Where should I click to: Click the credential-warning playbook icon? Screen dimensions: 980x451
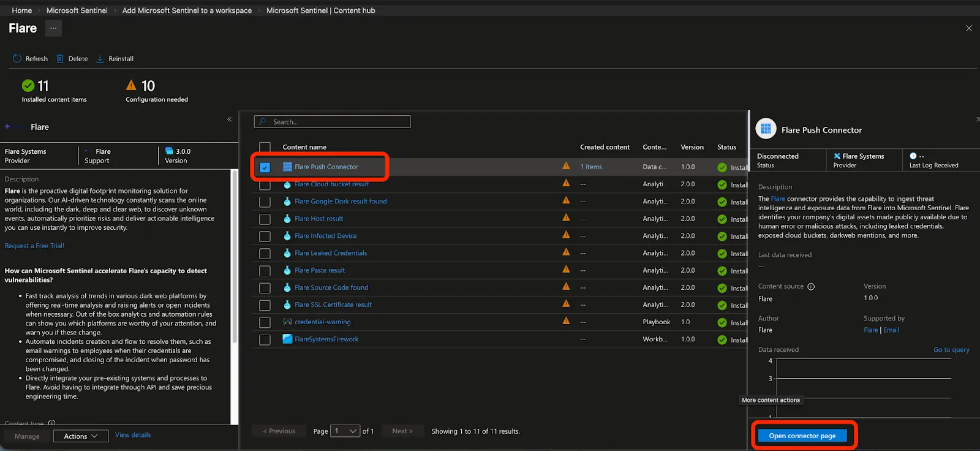coord(287,322)
